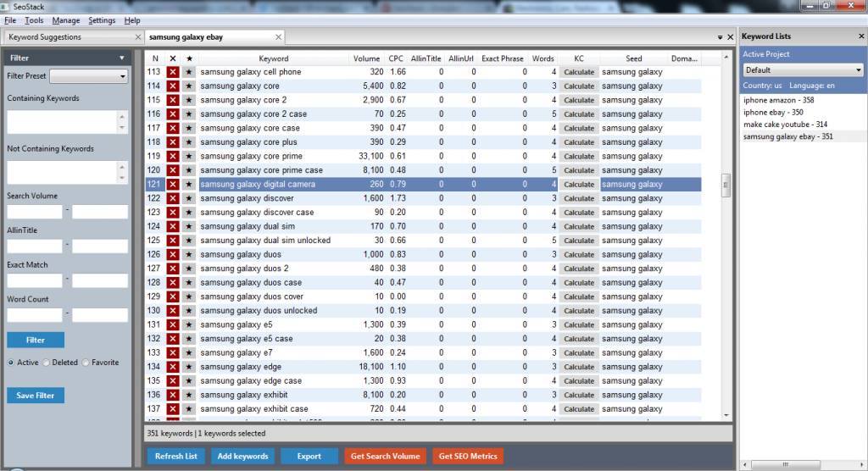Sort by the Volume column header

click(366, 58)
